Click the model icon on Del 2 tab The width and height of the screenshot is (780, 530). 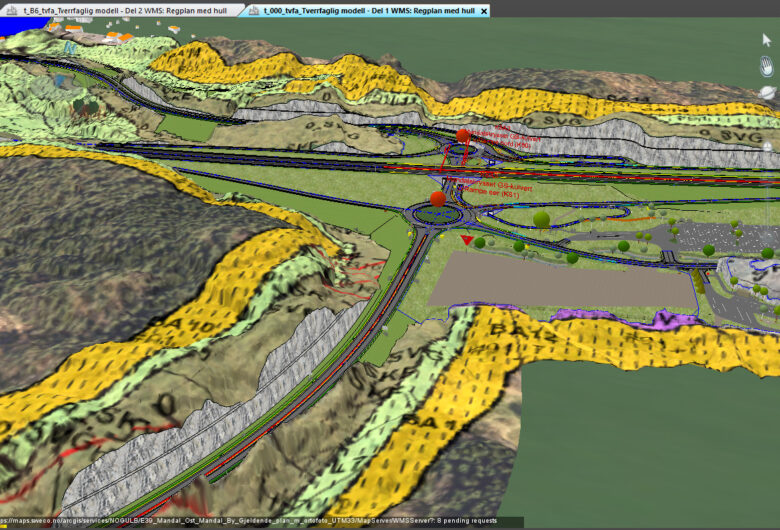14,10
